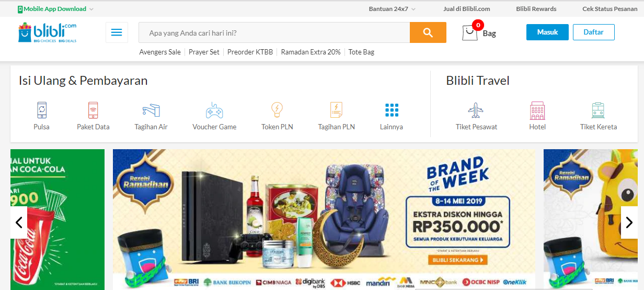The image size is (644, 290).
Task: Book flights with Tiket Pesawat icon
Action: point(476,110)
